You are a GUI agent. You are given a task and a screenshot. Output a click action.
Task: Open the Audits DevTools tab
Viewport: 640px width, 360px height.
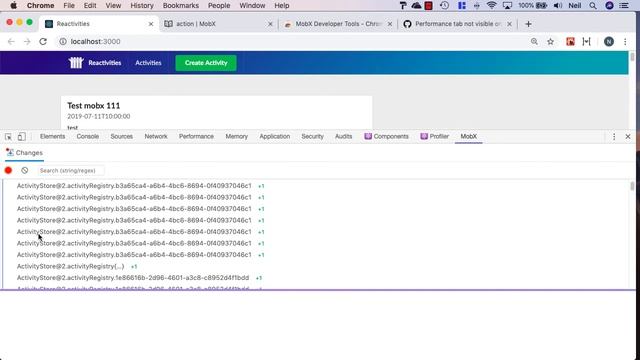point(343,136)
